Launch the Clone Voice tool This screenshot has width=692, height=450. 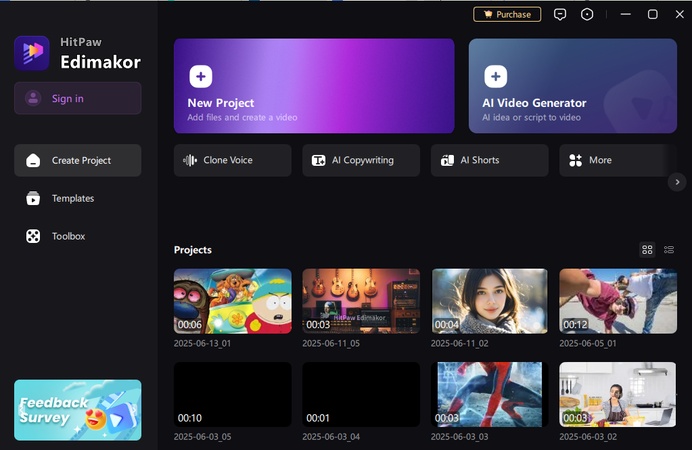(x=232, y=160)
